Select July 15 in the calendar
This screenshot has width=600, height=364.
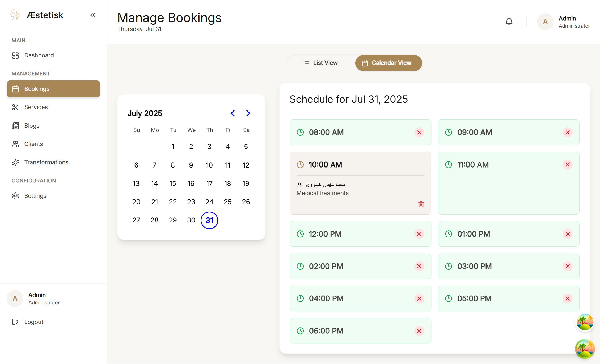tap(173, 183)
